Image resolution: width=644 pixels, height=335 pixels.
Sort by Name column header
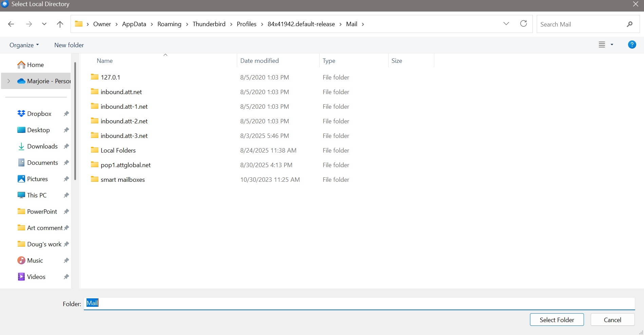pyautogui.click(x=105, y=61)
